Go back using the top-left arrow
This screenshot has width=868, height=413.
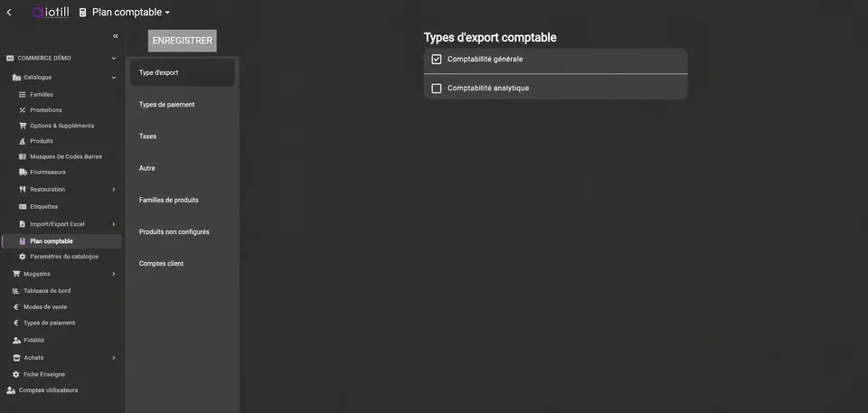9,12
